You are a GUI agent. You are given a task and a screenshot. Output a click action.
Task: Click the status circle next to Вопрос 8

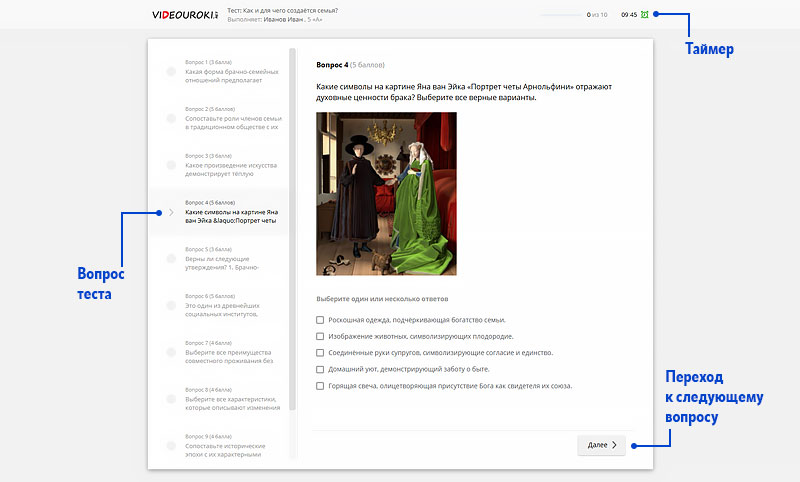[171, 399]
